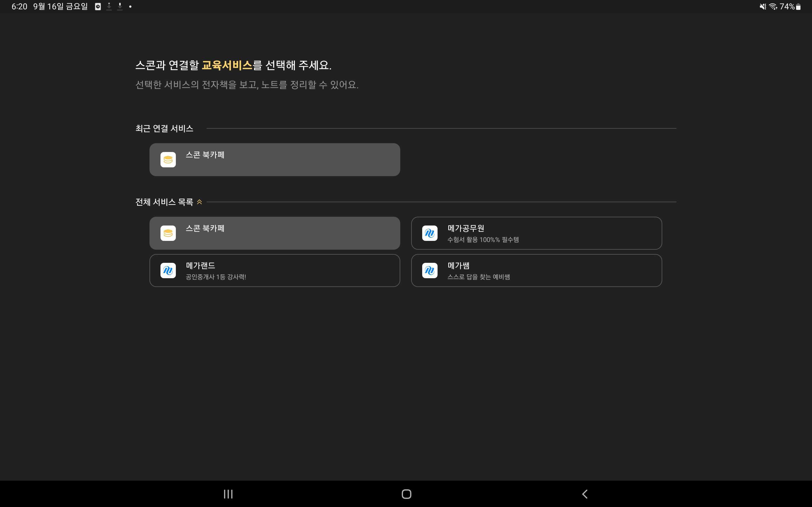Tap the 스콘 북카페 icon in the full list
Screen dimensions: 812x507
point(168,233)
